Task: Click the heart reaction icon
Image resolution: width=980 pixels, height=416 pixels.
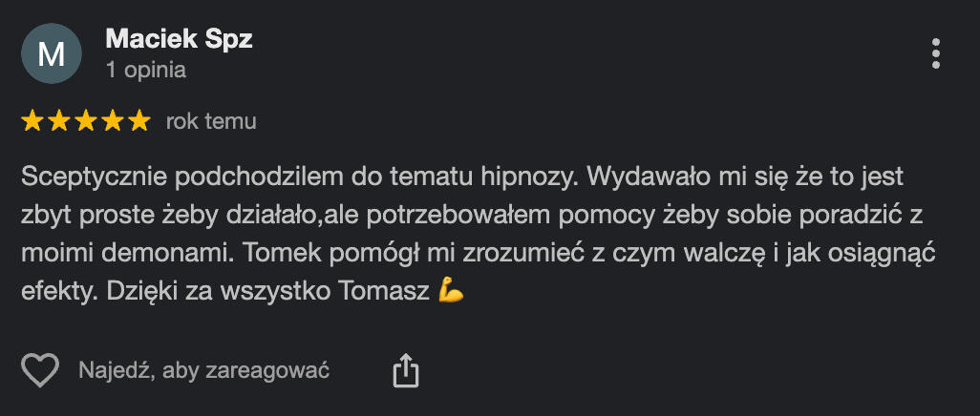Action: pos(40,370)
